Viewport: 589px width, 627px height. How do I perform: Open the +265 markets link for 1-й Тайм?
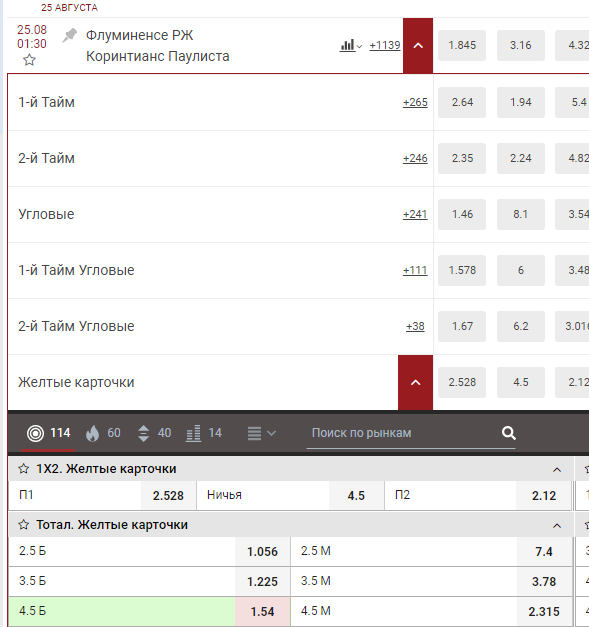point(415,102)
